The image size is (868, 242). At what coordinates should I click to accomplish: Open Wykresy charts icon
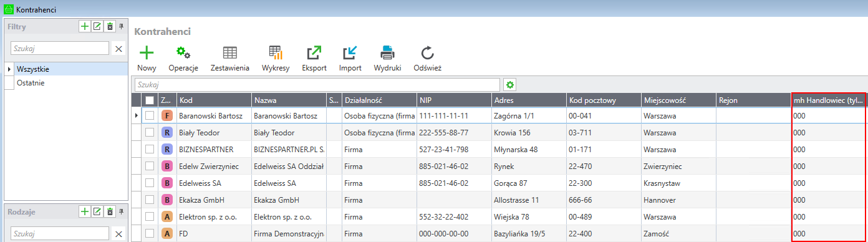[276, 53]
